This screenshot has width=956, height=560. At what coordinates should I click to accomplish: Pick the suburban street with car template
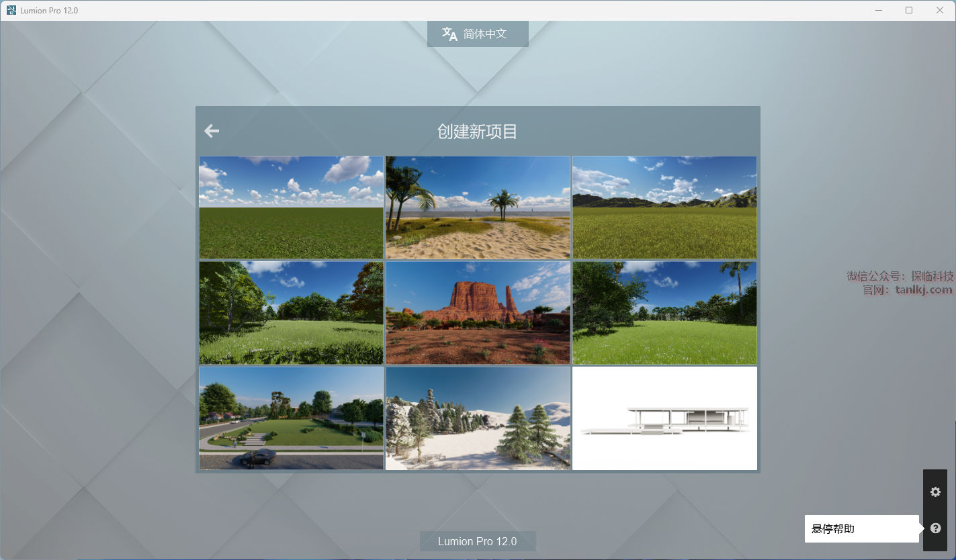(x=291, y=418)
